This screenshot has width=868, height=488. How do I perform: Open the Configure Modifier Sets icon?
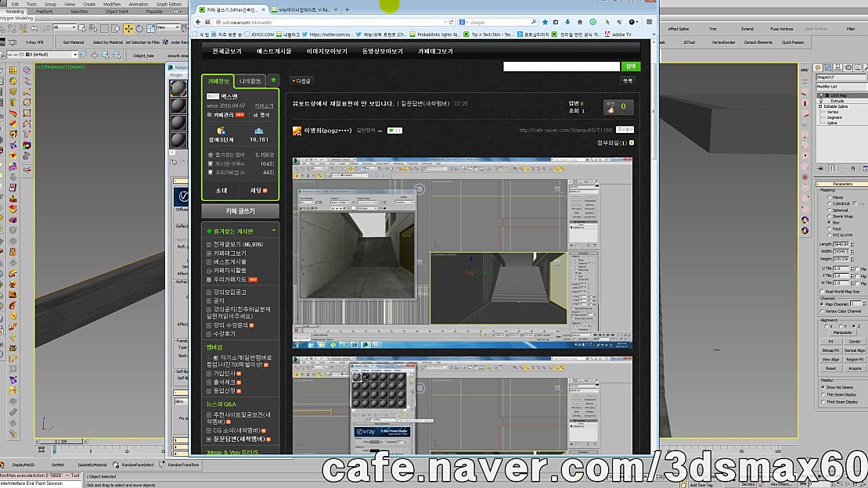(866, 169)
